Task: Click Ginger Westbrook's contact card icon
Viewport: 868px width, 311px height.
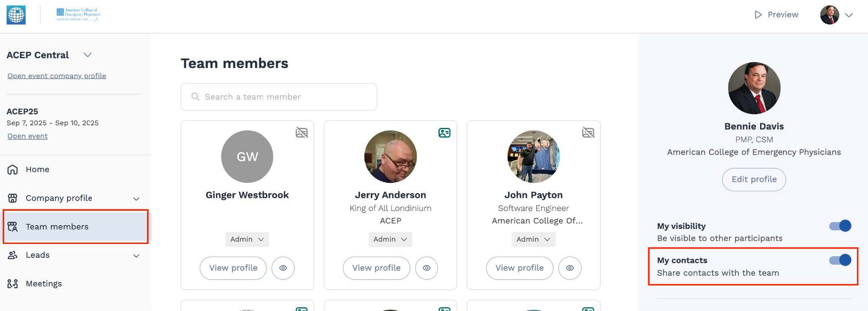Action: tap(302, 133)
